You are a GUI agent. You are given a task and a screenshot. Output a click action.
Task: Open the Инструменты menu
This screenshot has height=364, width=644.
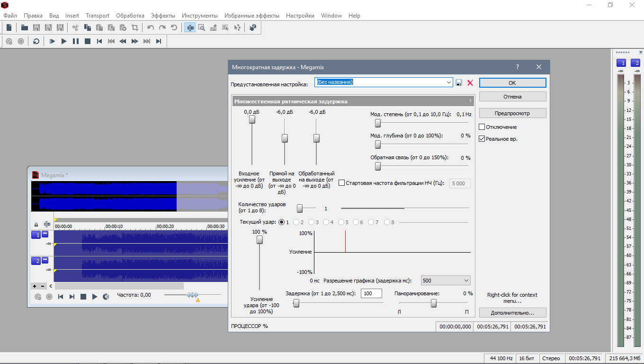click(x=200, y=16)
